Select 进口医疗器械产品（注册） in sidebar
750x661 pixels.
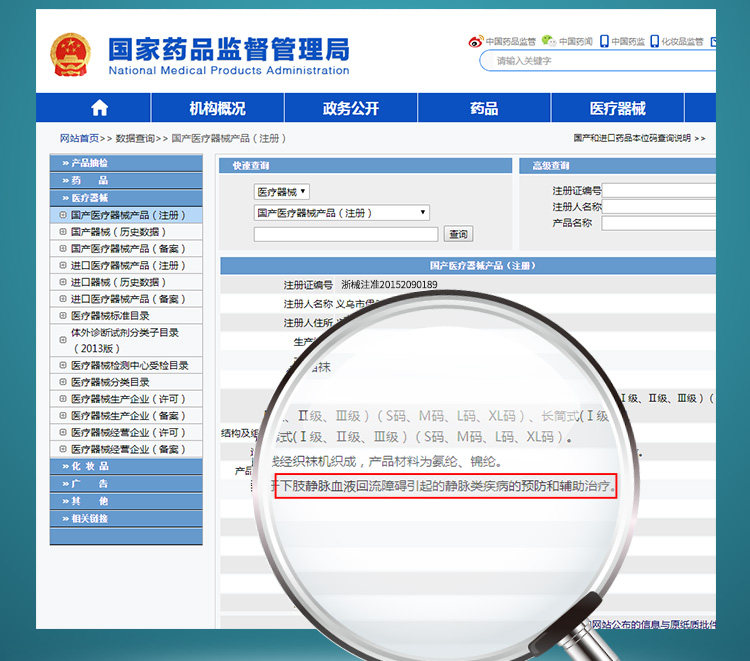pos(128,265)
